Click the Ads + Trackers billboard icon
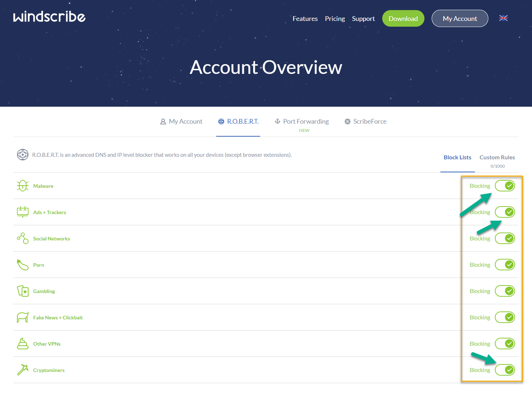The height and width of the screenshot is (394, 532). 23,212
